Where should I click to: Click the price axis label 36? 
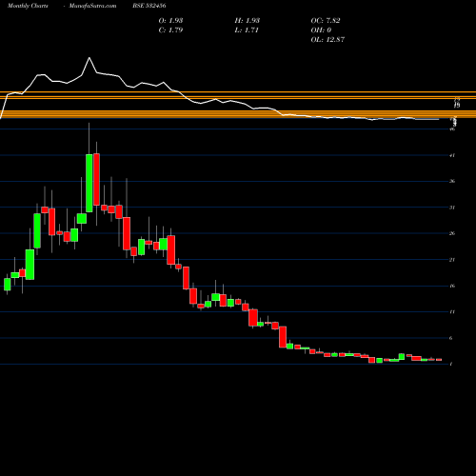(x=452, y=181)
